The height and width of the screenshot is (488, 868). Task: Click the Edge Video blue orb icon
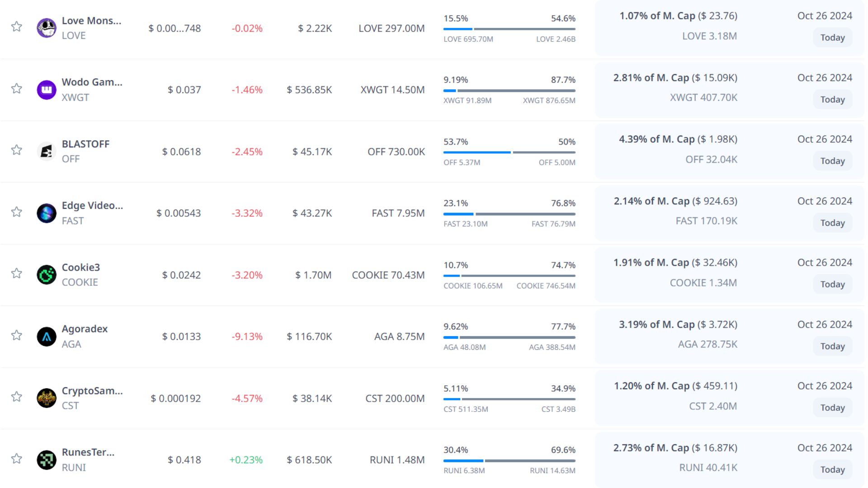[x=46, y=213]
